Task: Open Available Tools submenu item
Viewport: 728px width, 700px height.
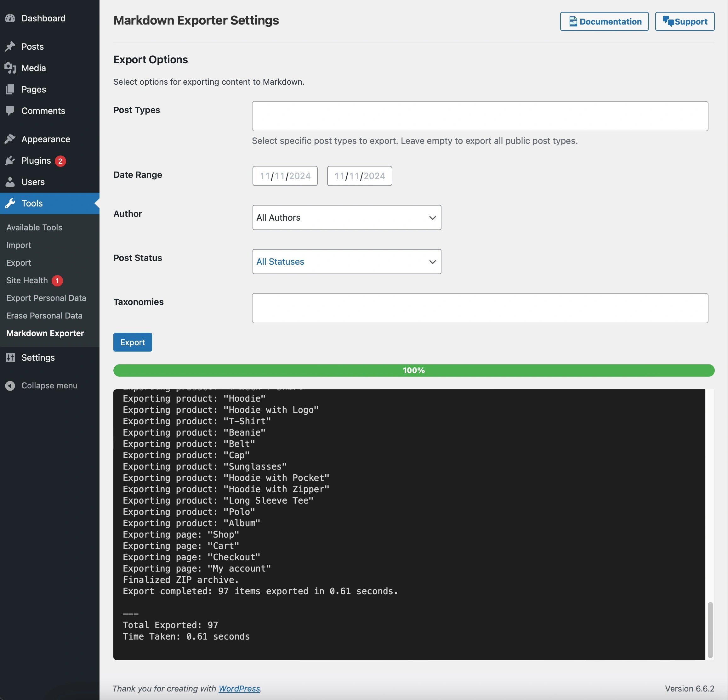Action: 34,227
